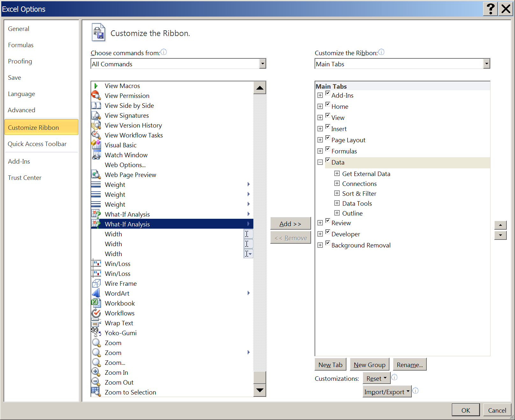Uncheck the Add-Ins tab checkbox
This screenshot has width=515, height=420.
click(x=328, y=93)
